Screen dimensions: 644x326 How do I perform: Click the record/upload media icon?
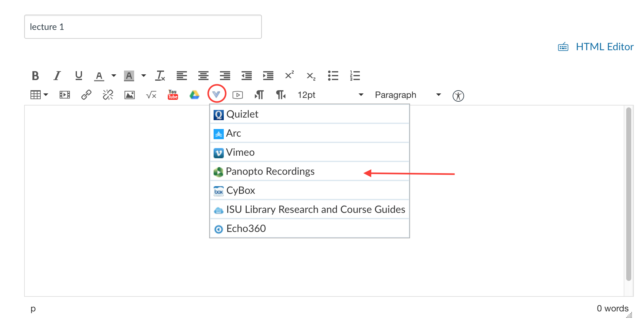238,95
